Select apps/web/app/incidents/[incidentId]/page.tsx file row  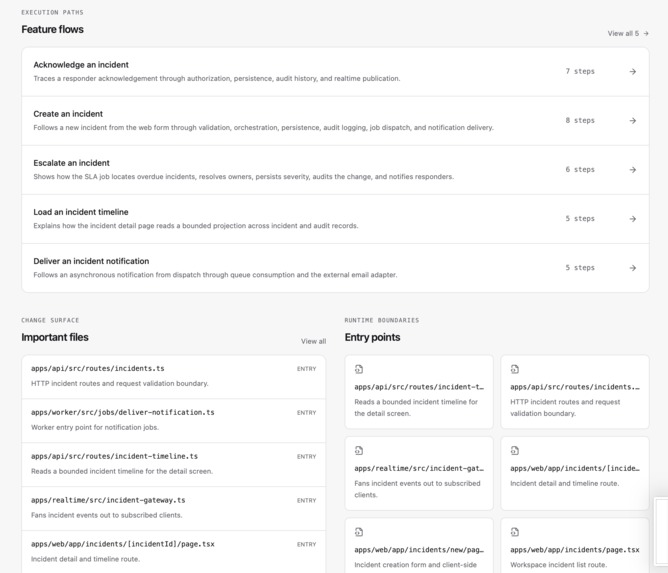(x=173, y=551)
